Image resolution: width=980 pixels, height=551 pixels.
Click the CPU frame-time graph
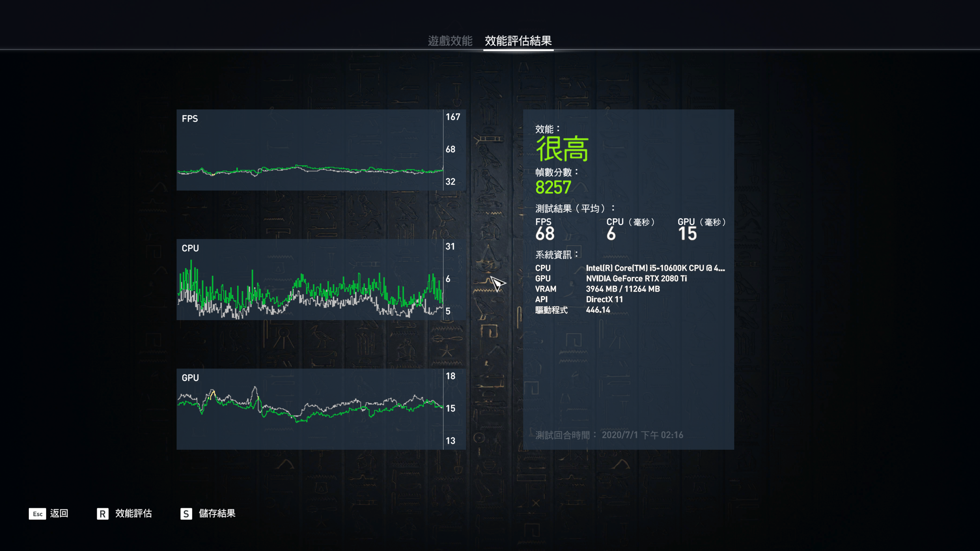click(310, 280)
